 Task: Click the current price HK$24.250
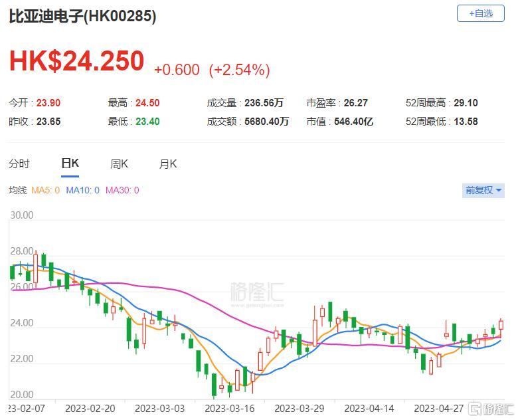coord(76,61)
